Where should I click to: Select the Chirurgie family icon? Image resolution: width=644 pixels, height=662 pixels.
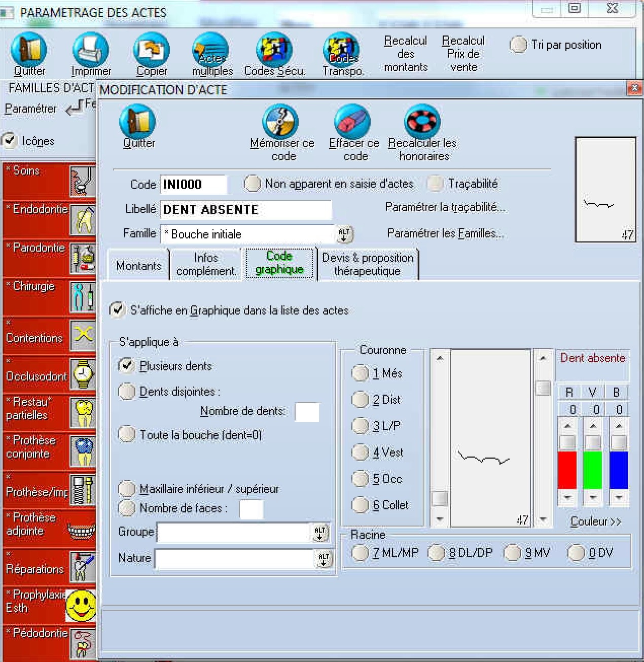[x=82, y=297]
